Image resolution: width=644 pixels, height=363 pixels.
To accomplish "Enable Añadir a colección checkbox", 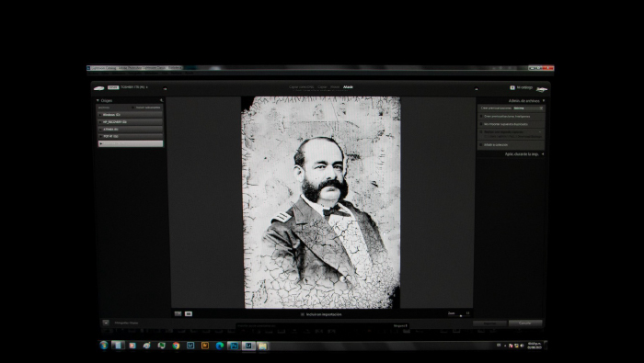I will pyautogui.click(x=481, y=145).
